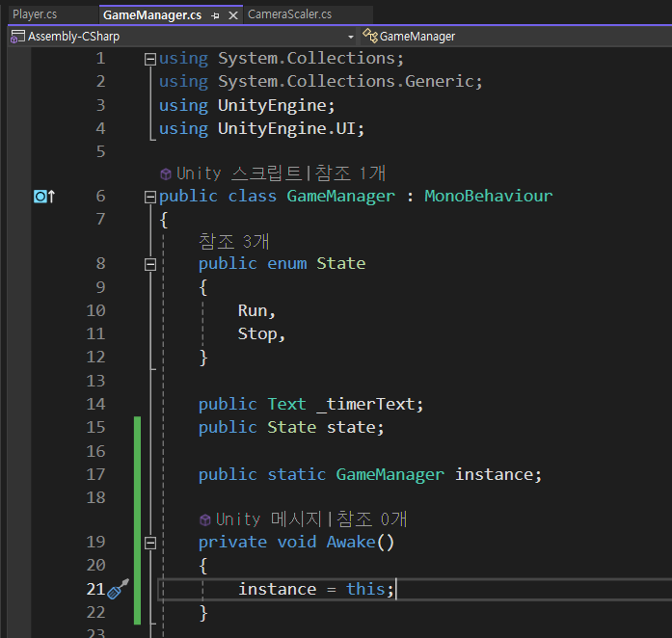Click line number 5 in the gutter

coord(100,151)
